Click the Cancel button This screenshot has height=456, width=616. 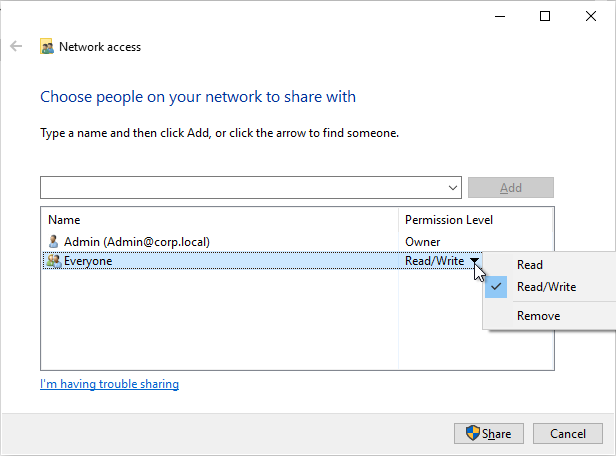pyautogui.click(x=568, y=433)
